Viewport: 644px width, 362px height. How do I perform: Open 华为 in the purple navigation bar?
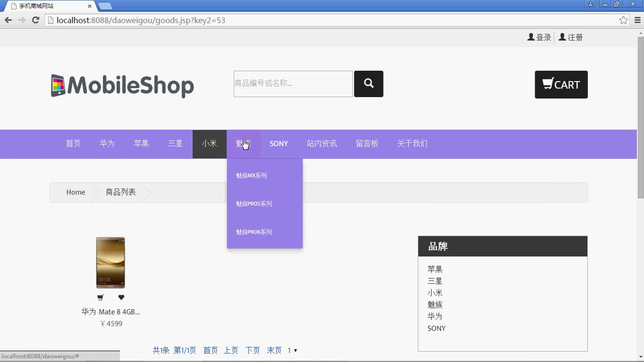[x=107, y=144]
